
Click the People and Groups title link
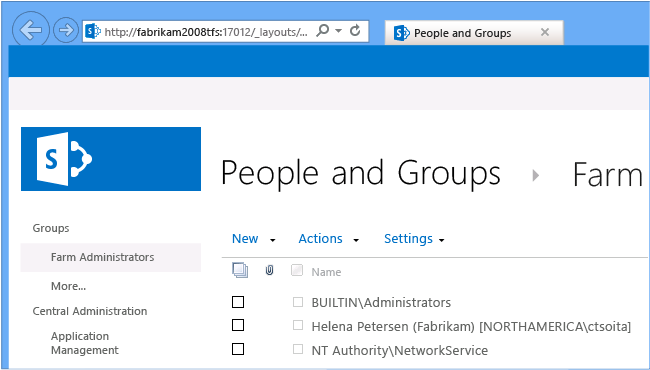click(x=361, y=173)
